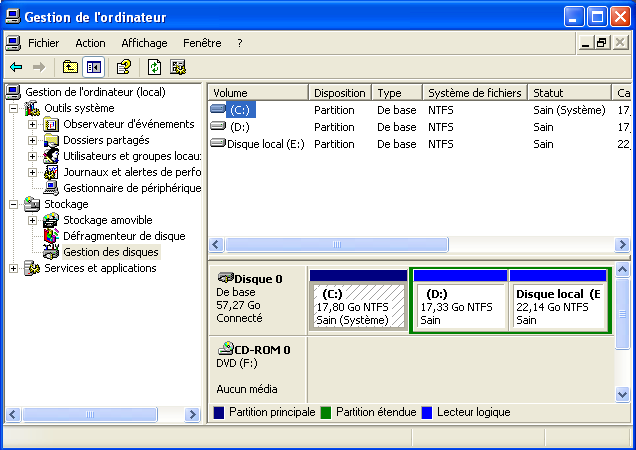Click the Partition étendue legend color swatch

coord(326,413)
